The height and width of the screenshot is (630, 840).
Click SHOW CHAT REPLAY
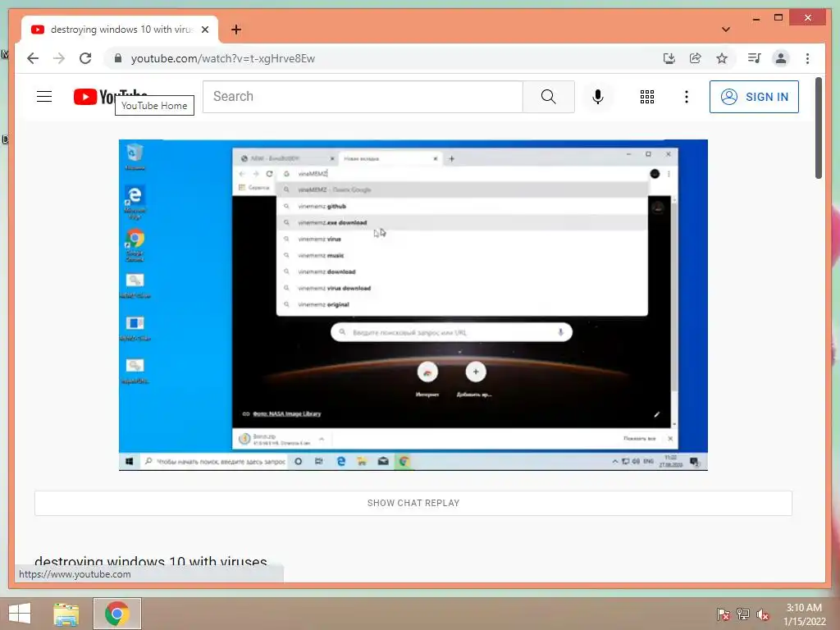coord(413,503)
